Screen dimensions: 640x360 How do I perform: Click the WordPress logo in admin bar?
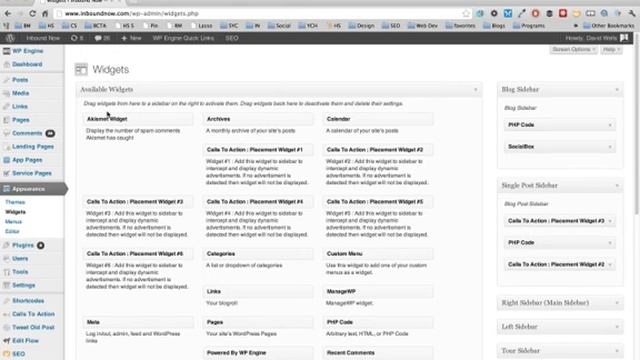10,38
